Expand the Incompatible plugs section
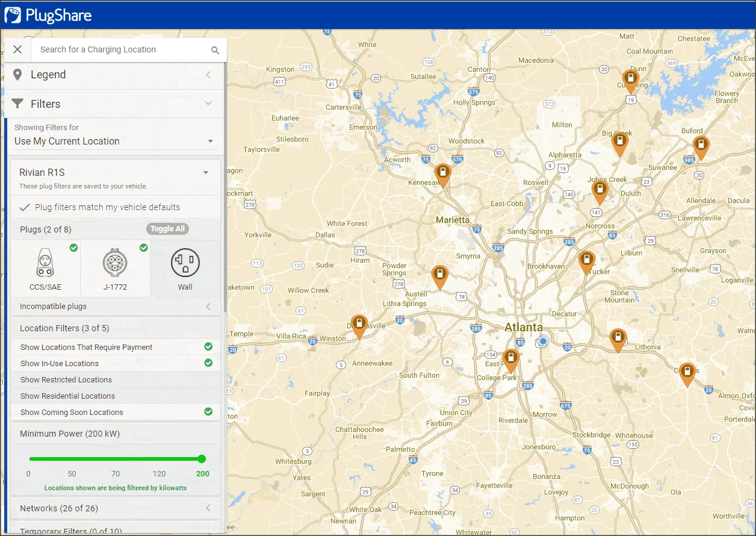756x536 pixels. click(x=116, y=307)
